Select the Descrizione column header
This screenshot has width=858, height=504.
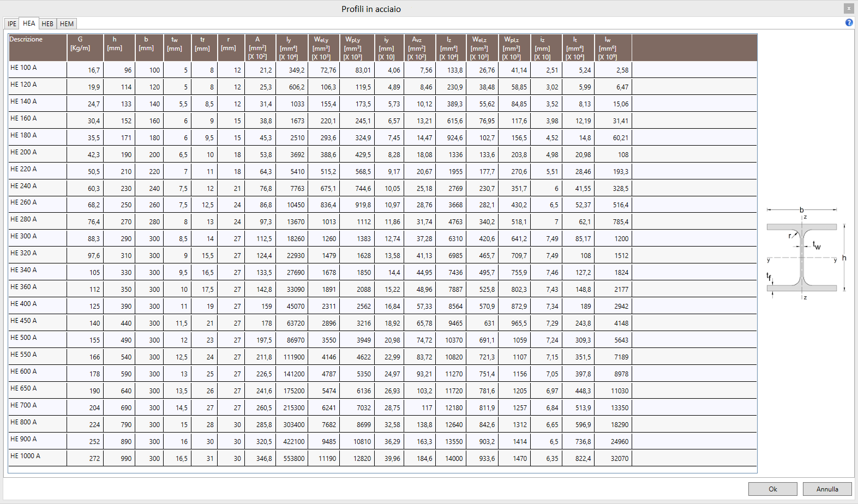coord(38,47)
